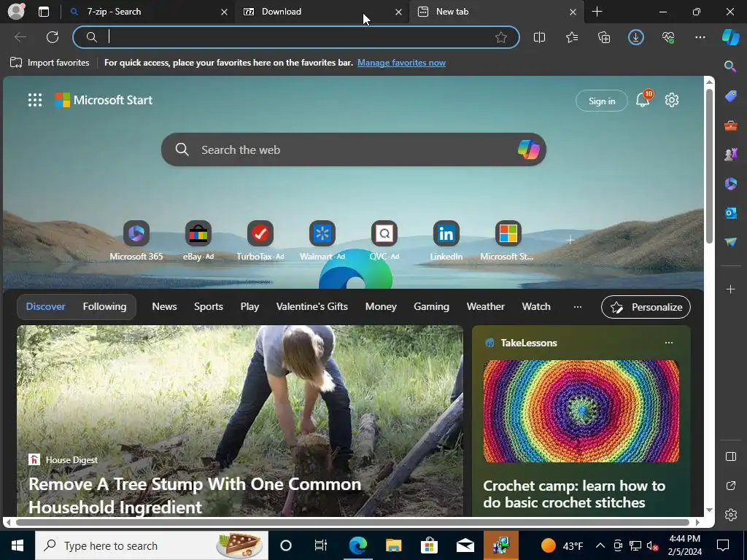This screenshot has width=747, height=560.
Task: Open the Microsoft Start app launcher grid
Action: [35, 100]
